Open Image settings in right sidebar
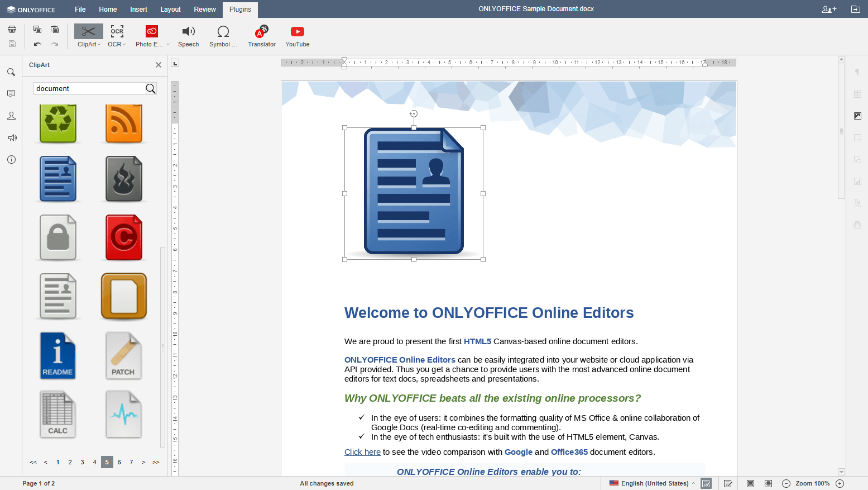The height and width of the screenshot is (490, 868). pos(857,116)
